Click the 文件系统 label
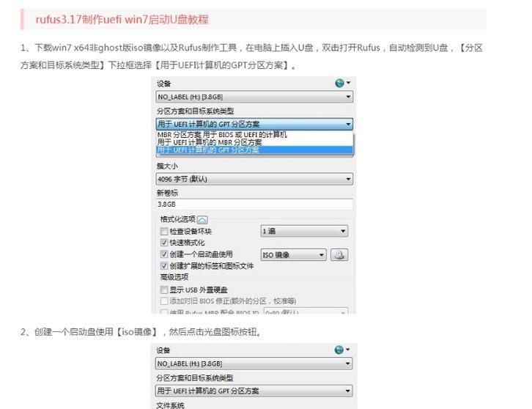Viewport: 532px width, 409px height. click(170, 405)
